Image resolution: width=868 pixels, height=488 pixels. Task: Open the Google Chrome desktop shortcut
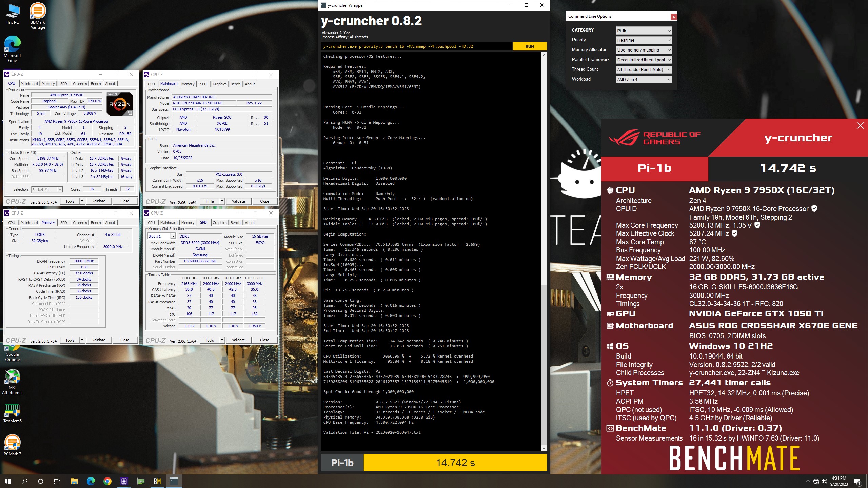point(12,353)
